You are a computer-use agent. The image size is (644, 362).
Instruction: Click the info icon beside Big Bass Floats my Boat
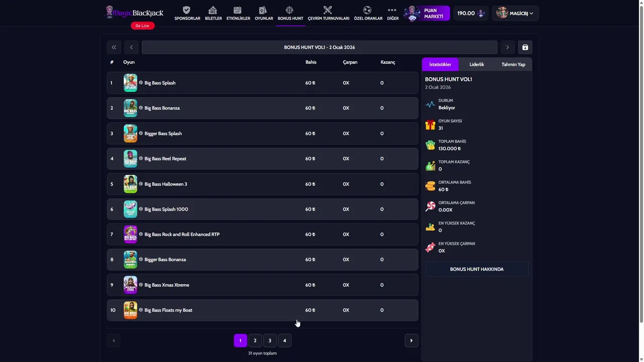pyautogui.click(x=141, y=310)
